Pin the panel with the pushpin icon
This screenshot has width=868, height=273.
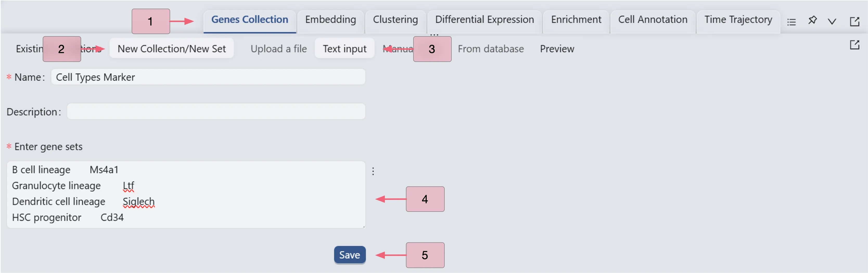pos(812,21)
